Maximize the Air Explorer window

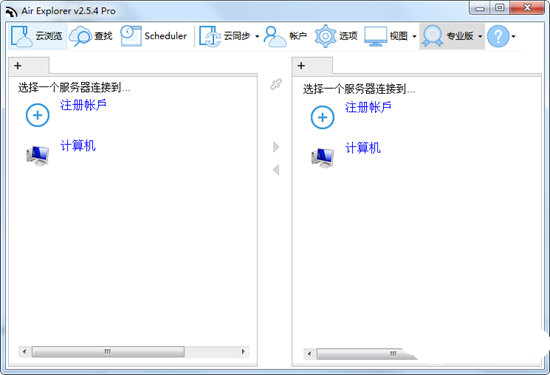tap(500, 8)
